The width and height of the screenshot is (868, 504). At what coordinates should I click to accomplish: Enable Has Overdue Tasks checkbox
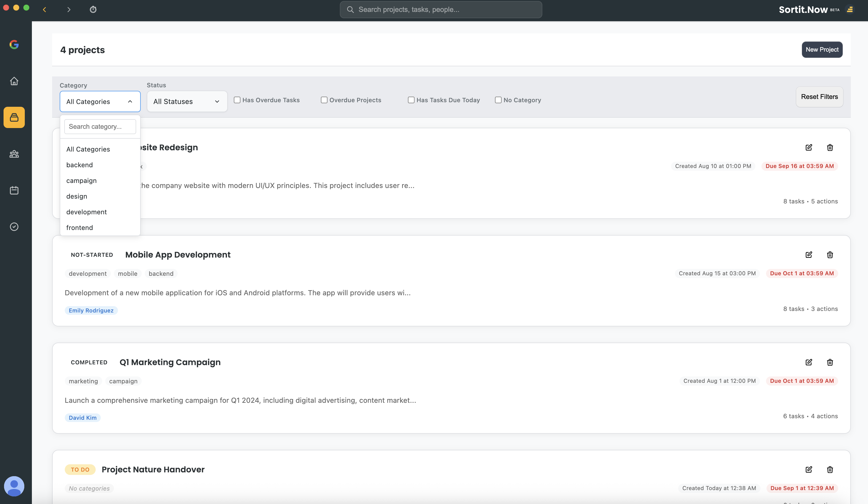click(237, 100)
